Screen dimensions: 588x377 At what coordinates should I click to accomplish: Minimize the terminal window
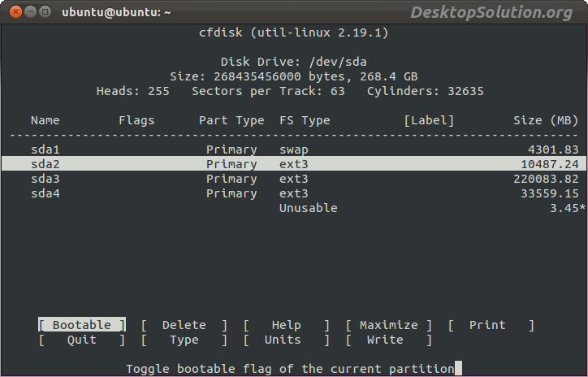coord(28,12)
